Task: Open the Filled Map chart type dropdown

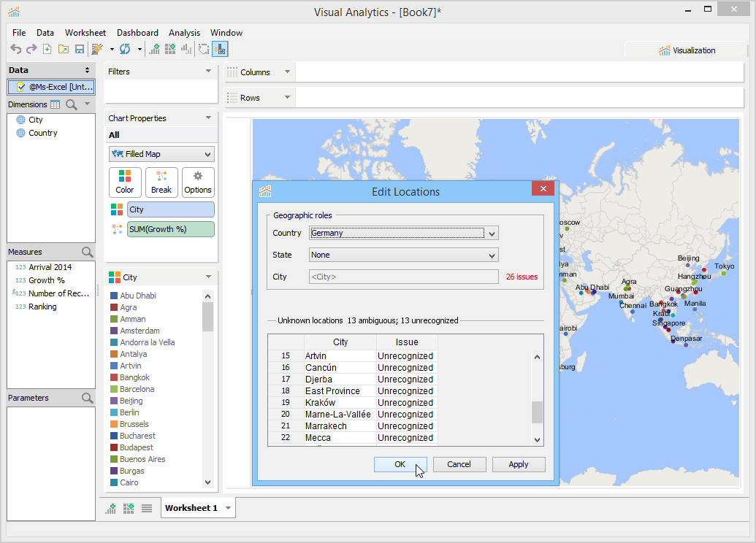Action: click(208, 155)
